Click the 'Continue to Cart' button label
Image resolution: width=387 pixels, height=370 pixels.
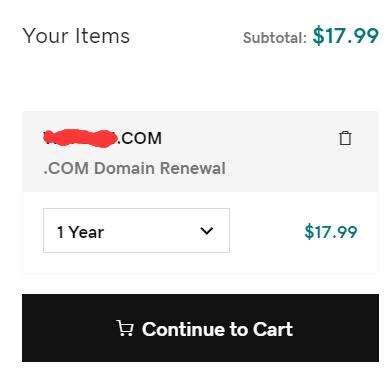pos(218,329)
